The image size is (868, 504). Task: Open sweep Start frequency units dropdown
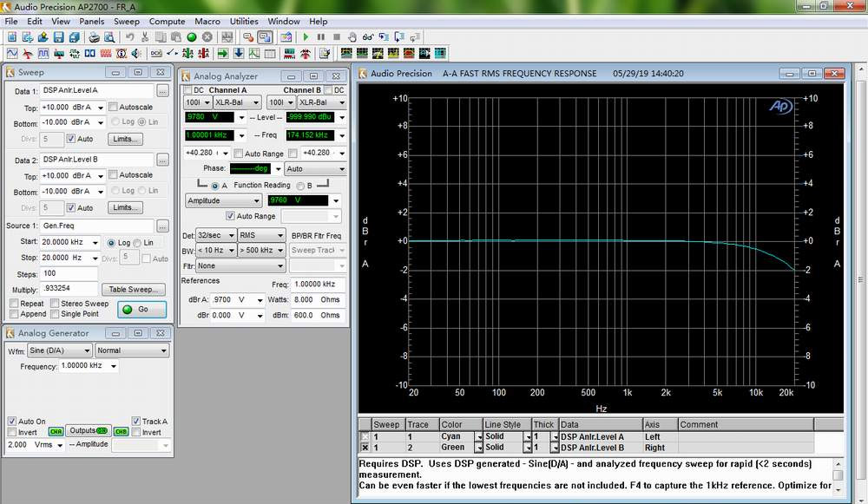click(95, 242)
